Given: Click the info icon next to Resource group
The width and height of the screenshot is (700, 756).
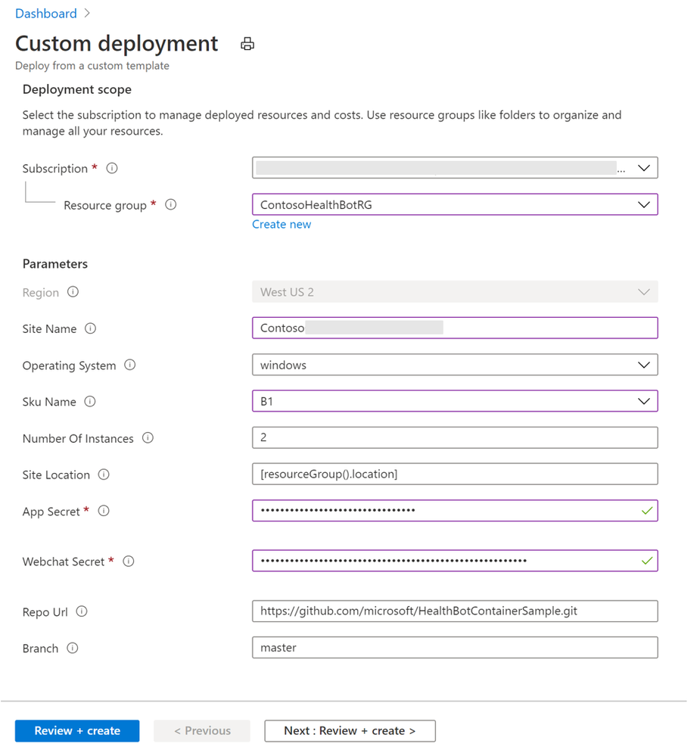Looking at the screenshot, I should [171, 204].
